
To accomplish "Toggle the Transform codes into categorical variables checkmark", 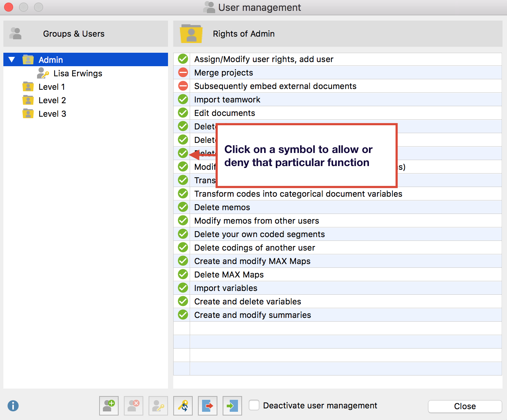I will coord(183,194).
